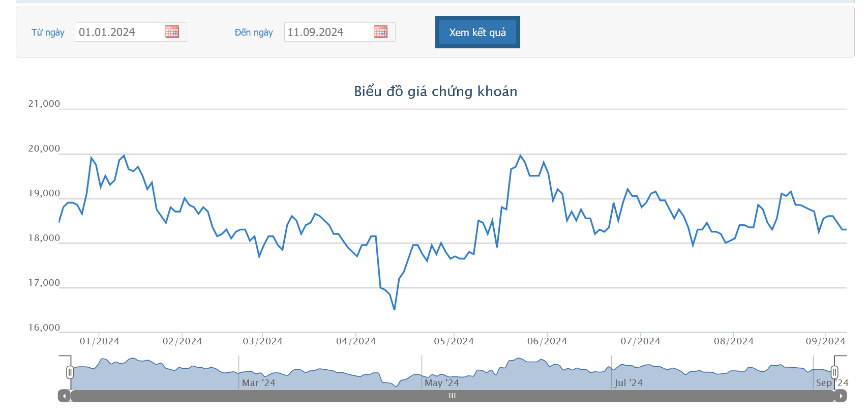Image resolution: width=868 pixels, height=413 pixels.
Task: Click the 08/2024 x-axis label
Action: pos(734,341)
